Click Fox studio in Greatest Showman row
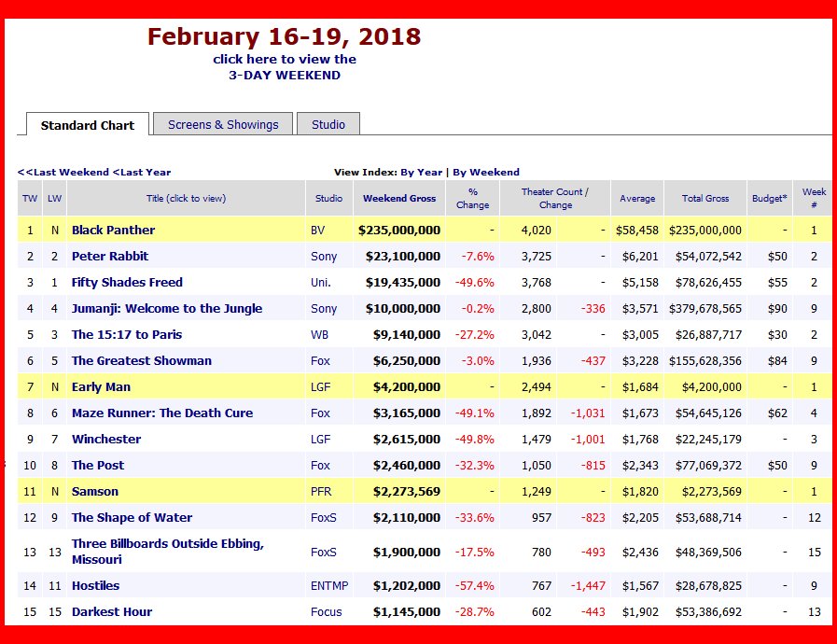Image resolution: width=837 pixels, height=644 pixels. (320, 361)
